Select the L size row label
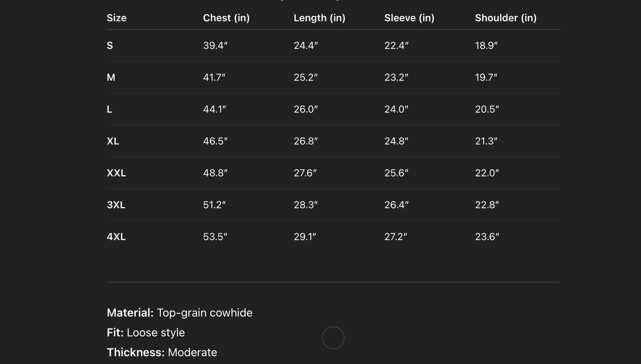Viewport: 641px width, 364px height. pyautogui.click(x=109, y=109)
